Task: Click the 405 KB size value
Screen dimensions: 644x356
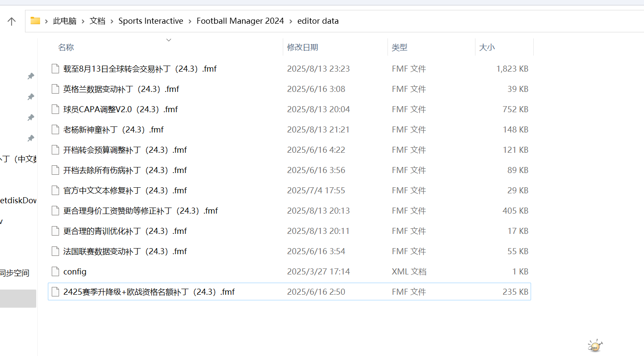Action: click(x=516, y=211)
